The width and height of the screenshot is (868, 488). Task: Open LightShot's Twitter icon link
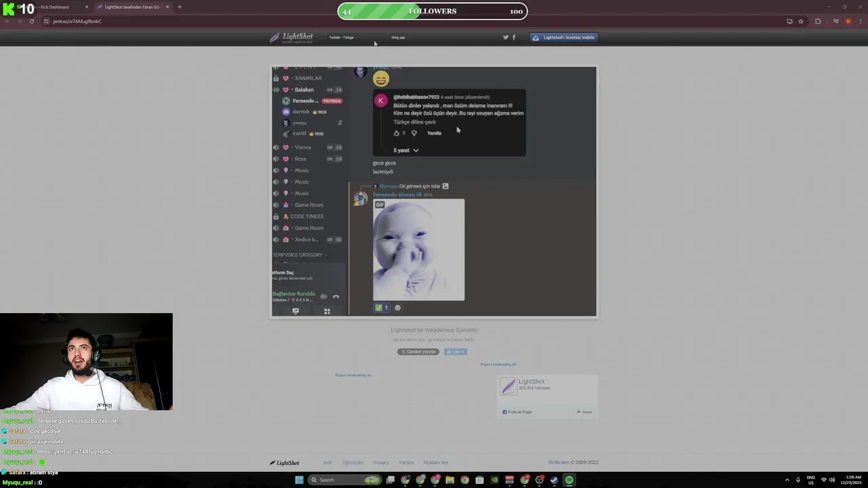(505, 37)
